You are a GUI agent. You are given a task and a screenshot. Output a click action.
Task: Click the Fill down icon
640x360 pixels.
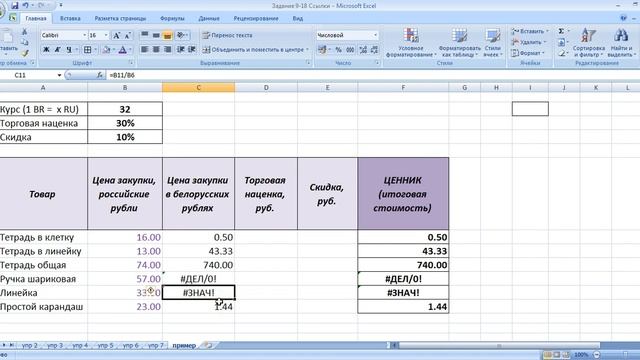click(x=562, y=42)
